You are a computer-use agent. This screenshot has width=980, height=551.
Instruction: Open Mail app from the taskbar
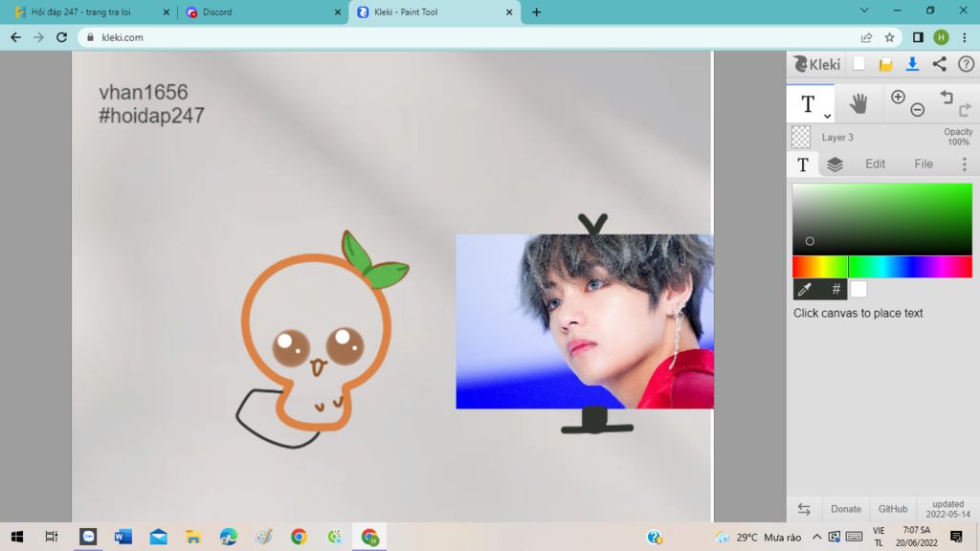pos(158,537)
